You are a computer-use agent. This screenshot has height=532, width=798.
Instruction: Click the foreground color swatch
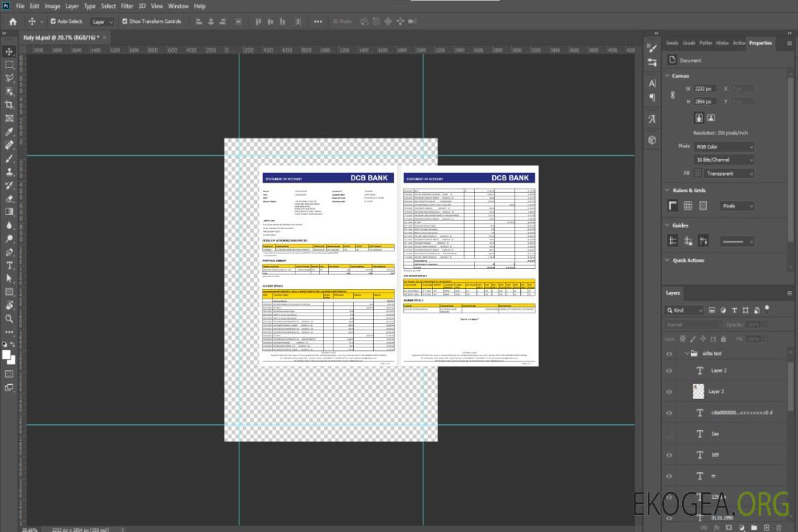tap(7, 355)
